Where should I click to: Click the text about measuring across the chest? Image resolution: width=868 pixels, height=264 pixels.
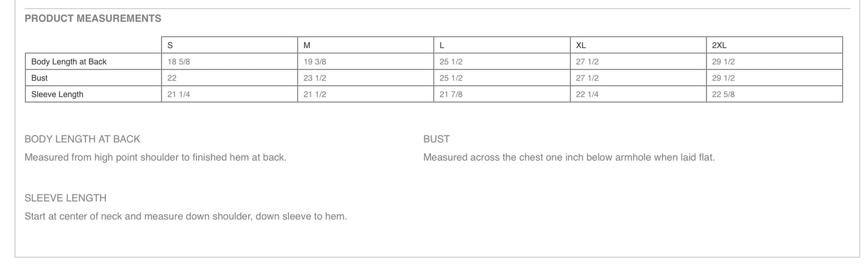(x=569, y=158)
